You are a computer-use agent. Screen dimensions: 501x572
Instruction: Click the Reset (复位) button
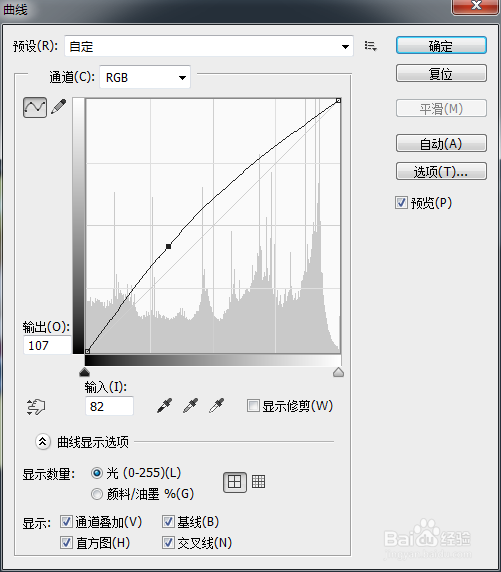click(x=441, y=73)
